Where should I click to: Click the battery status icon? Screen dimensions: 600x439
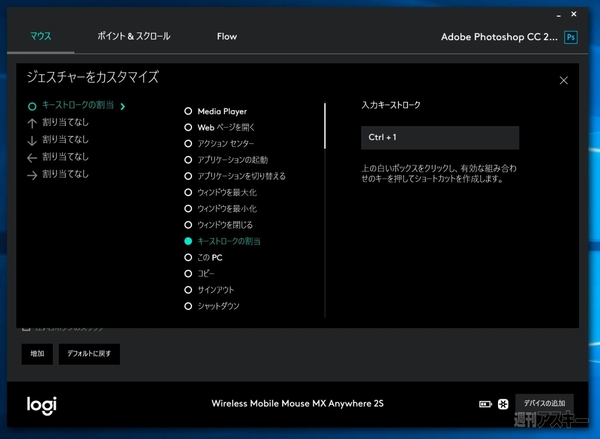pos(485,404)
